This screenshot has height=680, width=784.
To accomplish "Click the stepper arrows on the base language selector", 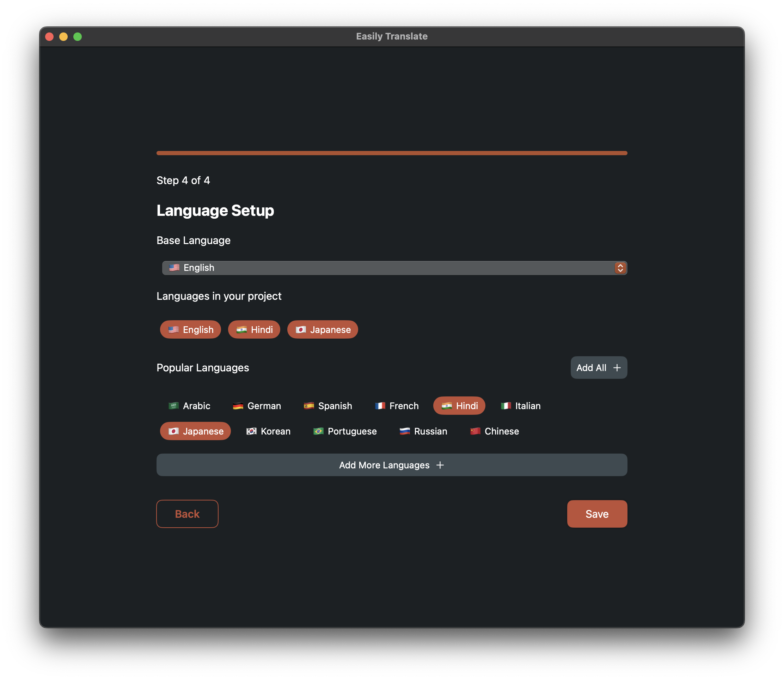I will pyautogui.click(x=620, y=268).
